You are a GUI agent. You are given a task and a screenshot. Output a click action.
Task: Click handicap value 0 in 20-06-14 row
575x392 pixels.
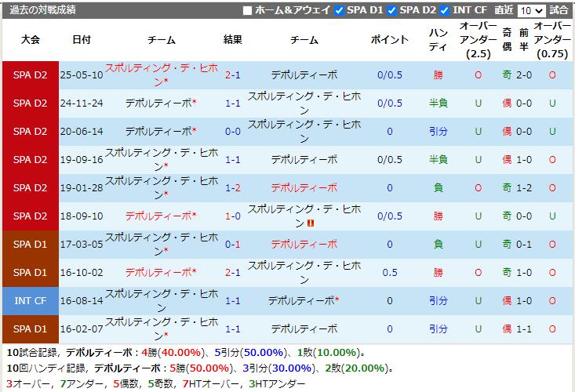389,132
